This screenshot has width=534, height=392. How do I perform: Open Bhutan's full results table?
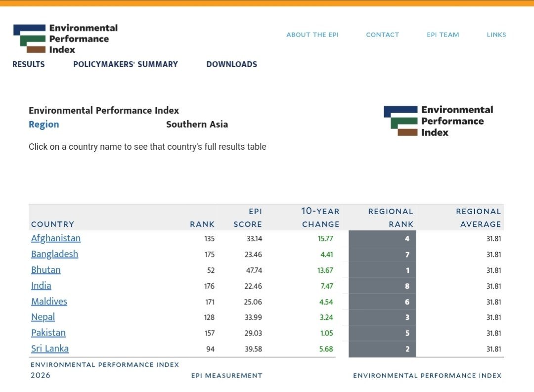click(x=45, y=270)
